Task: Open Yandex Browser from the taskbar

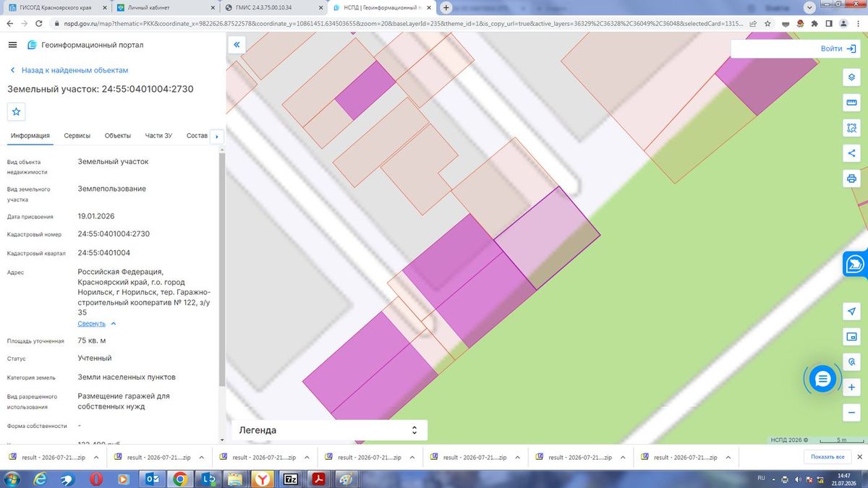Action: pos(264,479)
